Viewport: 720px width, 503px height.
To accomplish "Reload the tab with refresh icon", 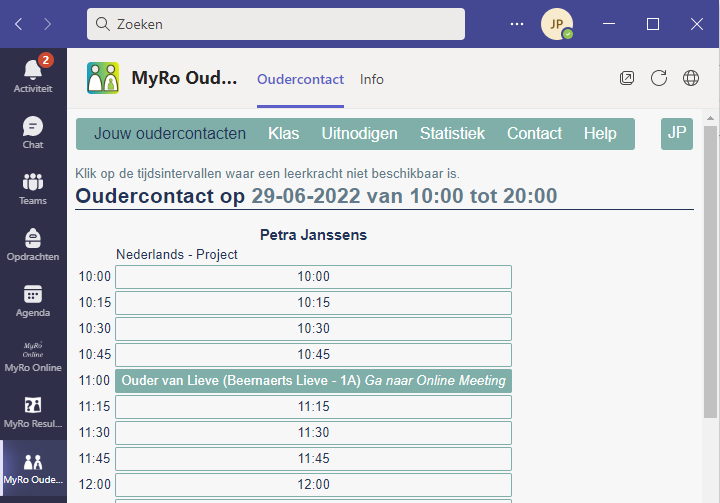I will click(x=659, y=78).
